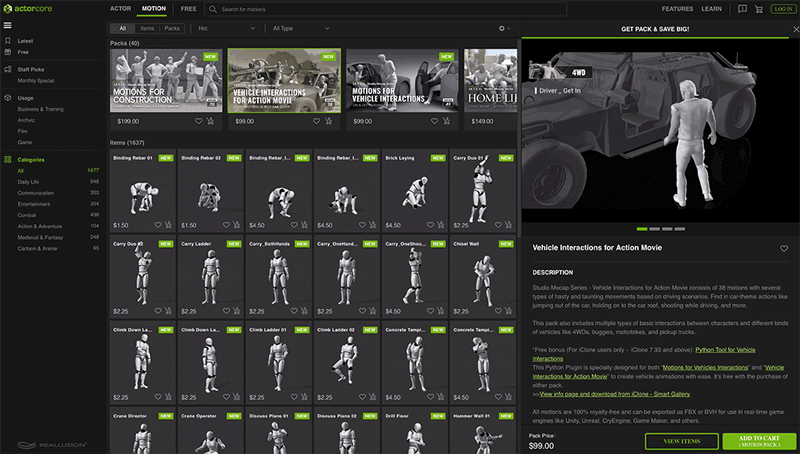Click the ActorCore logo
800x454 pixels.
(x=28, y=8)
